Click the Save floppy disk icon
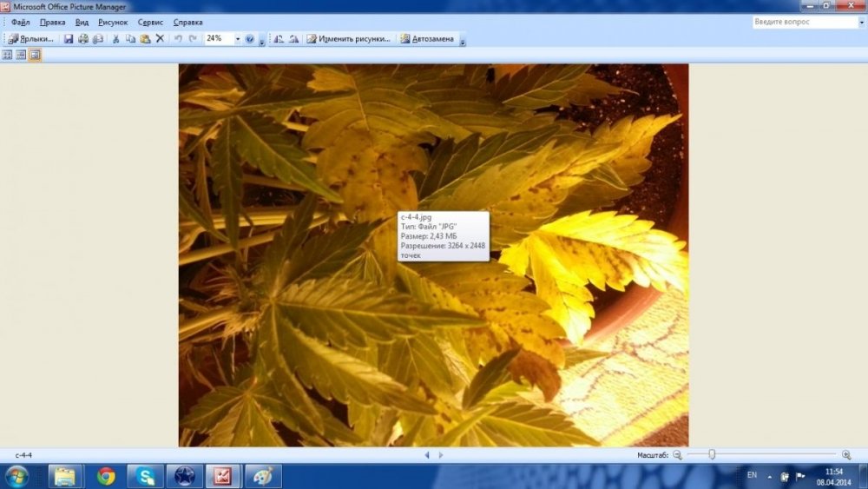The width and height of the screenshot is (868, 489). [68, 39]
